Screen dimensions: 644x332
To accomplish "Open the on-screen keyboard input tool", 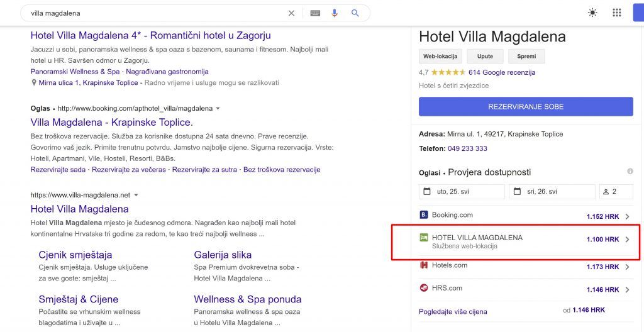I will (x=315, y=13).
